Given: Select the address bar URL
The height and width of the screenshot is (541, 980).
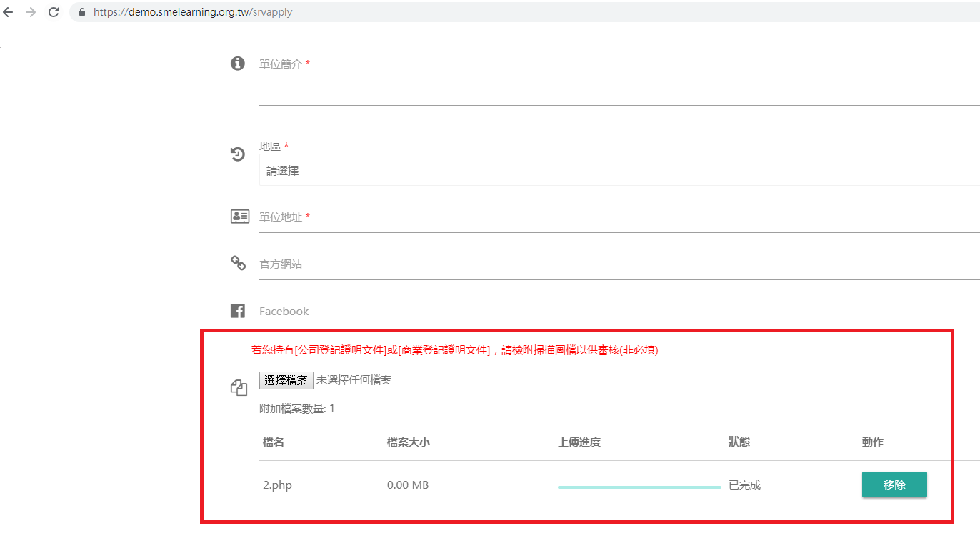Looking at the screenshot, I should click(193, 12).
